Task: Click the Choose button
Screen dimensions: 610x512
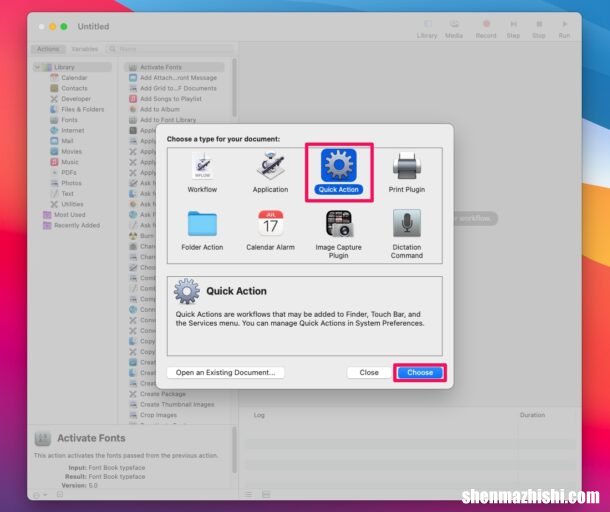Action: click(x=420, y=373)
